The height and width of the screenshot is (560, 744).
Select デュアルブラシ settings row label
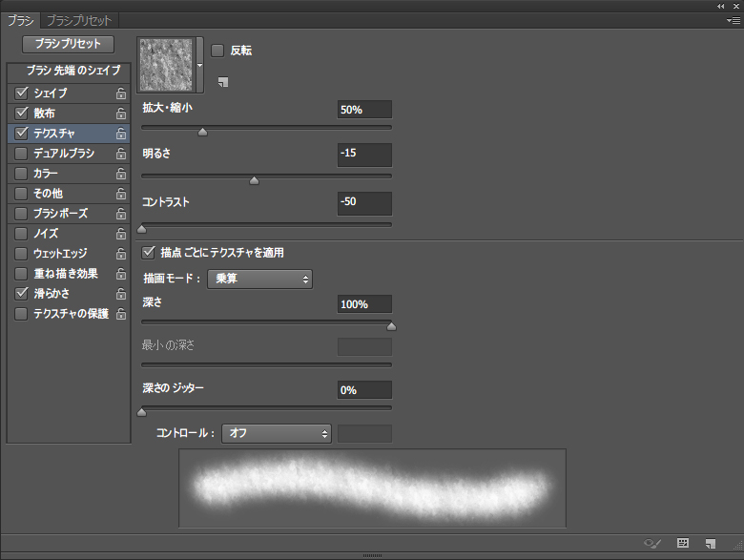click(64, 154)
